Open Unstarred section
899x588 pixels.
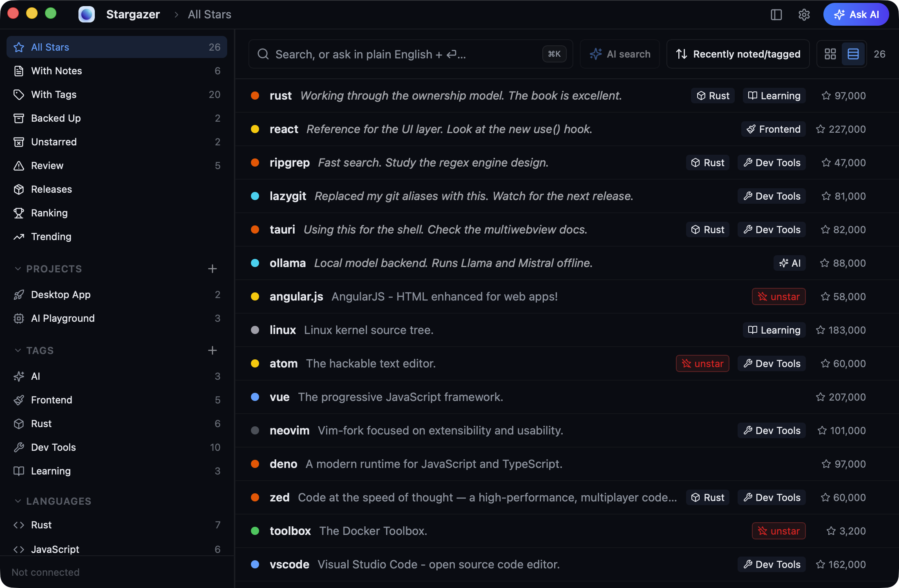[x=117, y=142]
